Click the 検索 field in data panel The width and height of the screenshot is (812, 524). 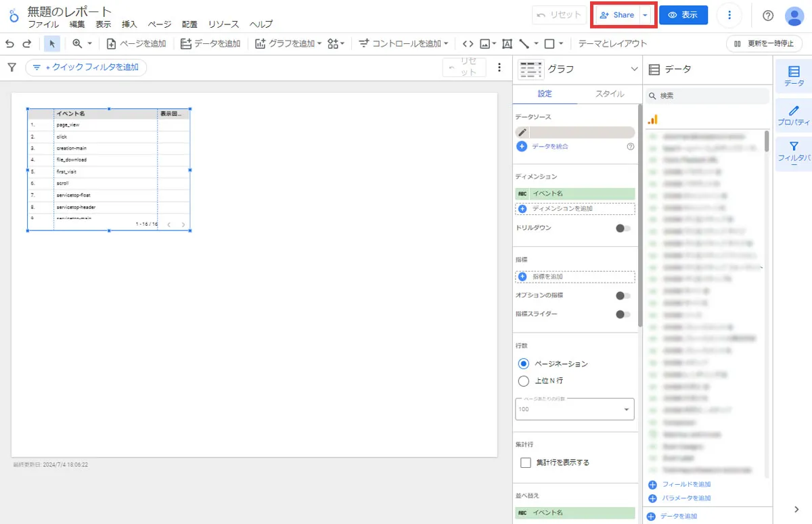pos(710,96)
